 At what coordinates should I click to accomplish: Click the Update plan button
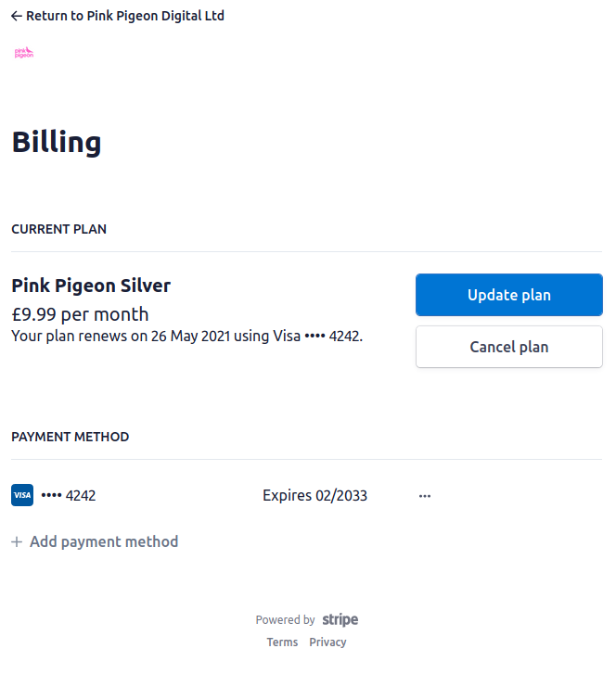point(509,295)
